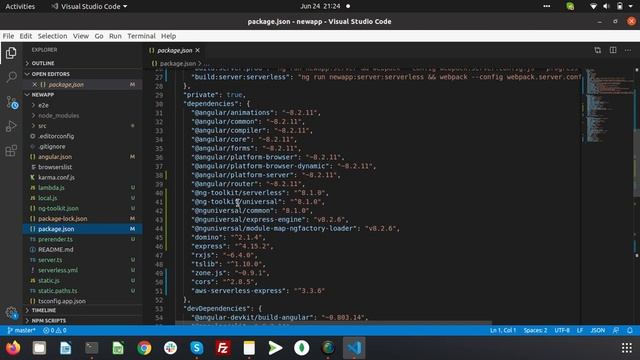Show errors and warnings problems panel
Image resolution: width=640 pixels, height=360 pixels.
click(x=55, y=330)
